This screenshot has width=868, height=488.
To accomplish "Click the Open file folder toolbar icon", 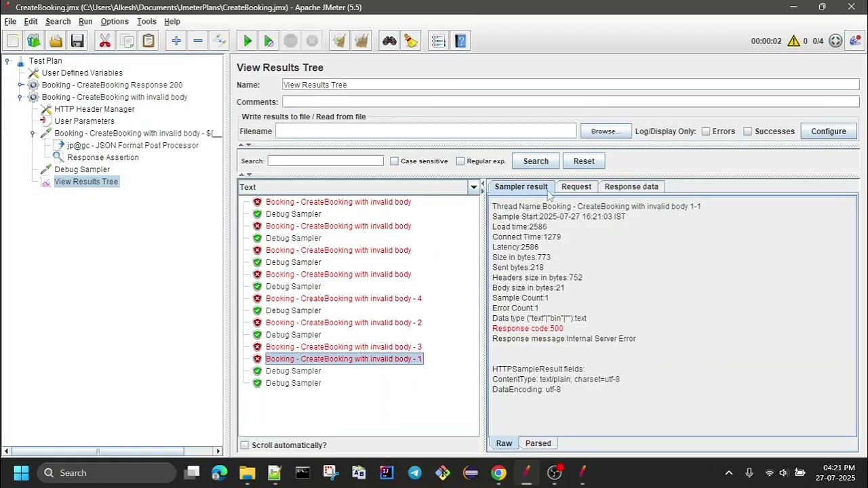I will point(56,41).
